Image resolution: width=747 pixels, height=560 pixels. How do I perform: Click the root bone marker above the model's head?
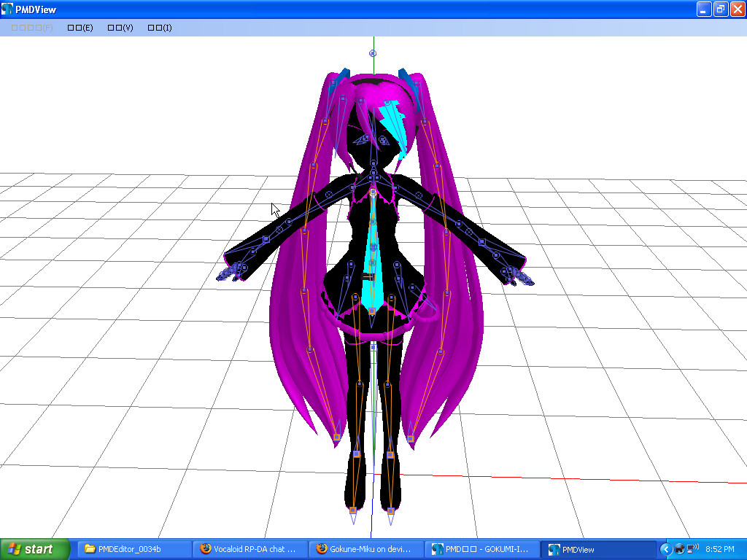coord(372,53)
